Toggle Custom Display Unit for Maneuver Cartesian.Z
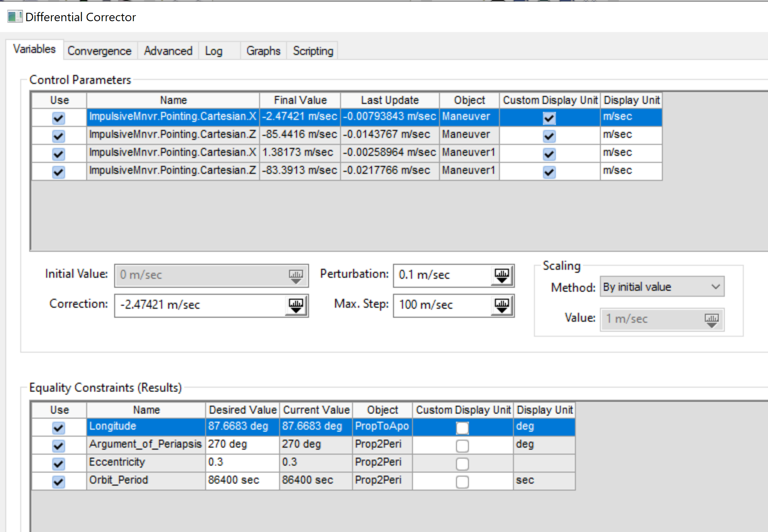768x532 pixels. pos(549,136)
